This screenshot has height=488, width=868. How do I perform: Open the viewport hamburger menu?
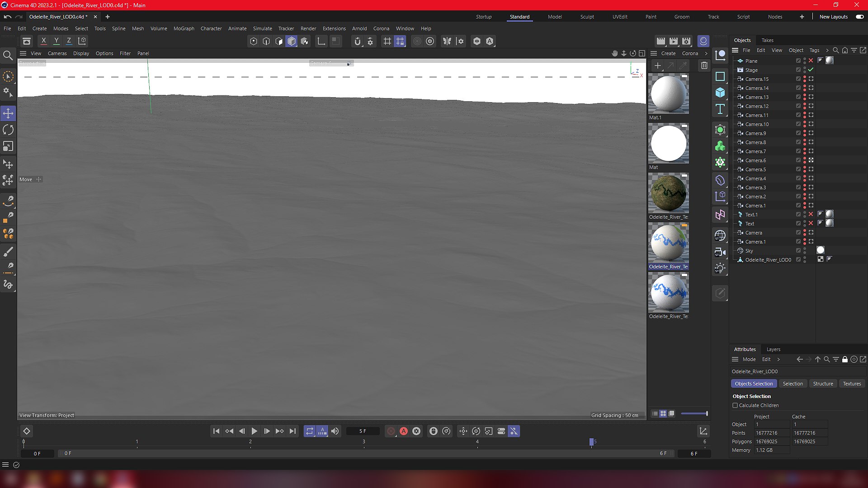(23, 53)
